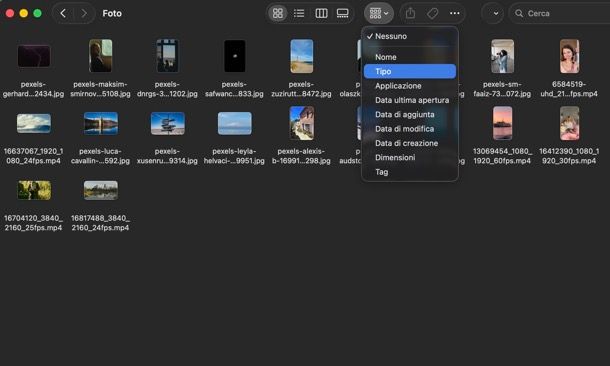Viewport: 610px width, 366px height.
Task: Switch to column view
Action: tap(321, 13)
